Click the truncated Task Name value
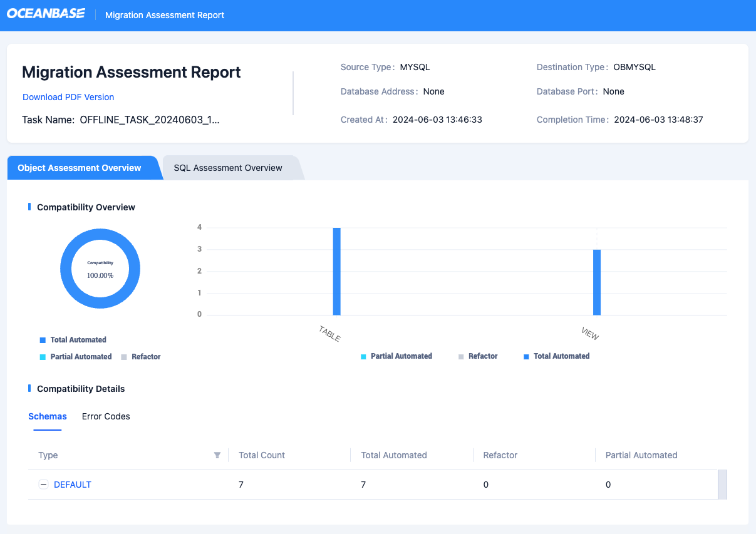 [x=150, y=120]
